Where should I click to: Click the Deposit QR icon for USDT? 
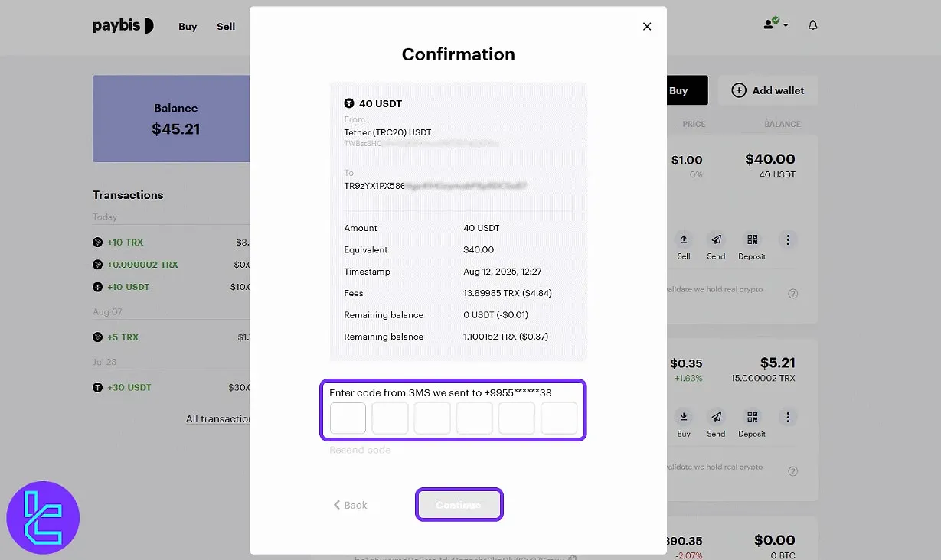pyautogui.click(x=752, y=239)
